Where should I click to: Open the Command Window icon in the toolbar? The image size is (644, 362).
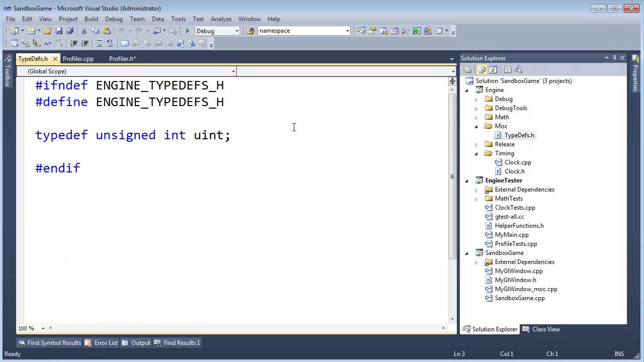coord(438,31)
